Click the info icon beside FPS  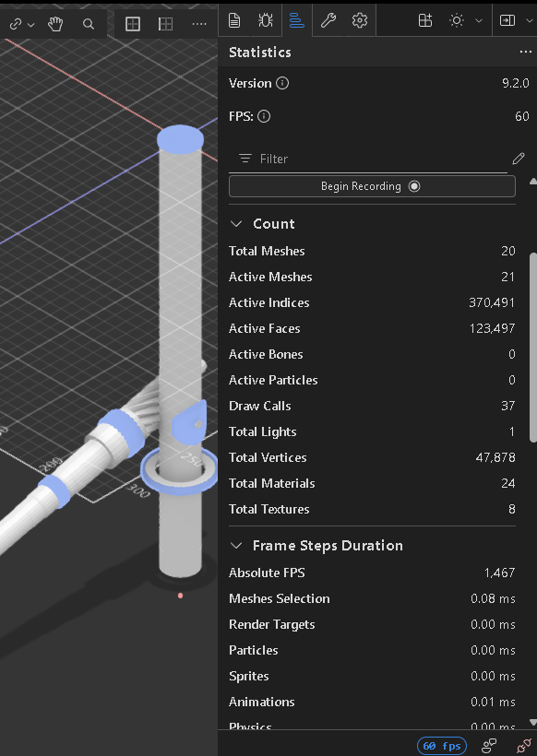(264, 116)
